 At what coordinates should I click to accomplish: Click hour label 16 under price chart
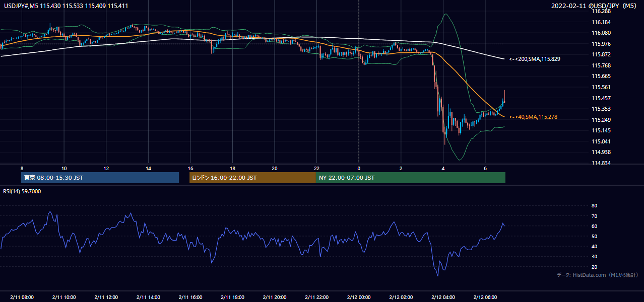[x=190, y=168]
